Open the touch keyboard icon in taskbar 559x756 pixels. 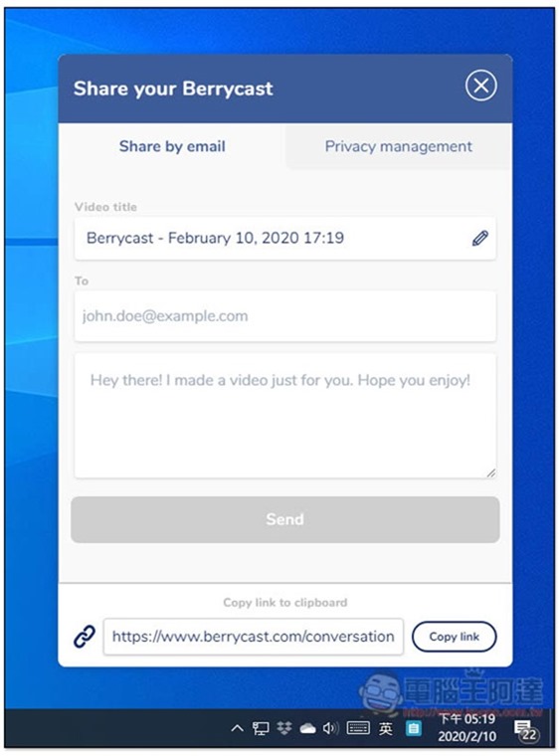tap(358, 728)
